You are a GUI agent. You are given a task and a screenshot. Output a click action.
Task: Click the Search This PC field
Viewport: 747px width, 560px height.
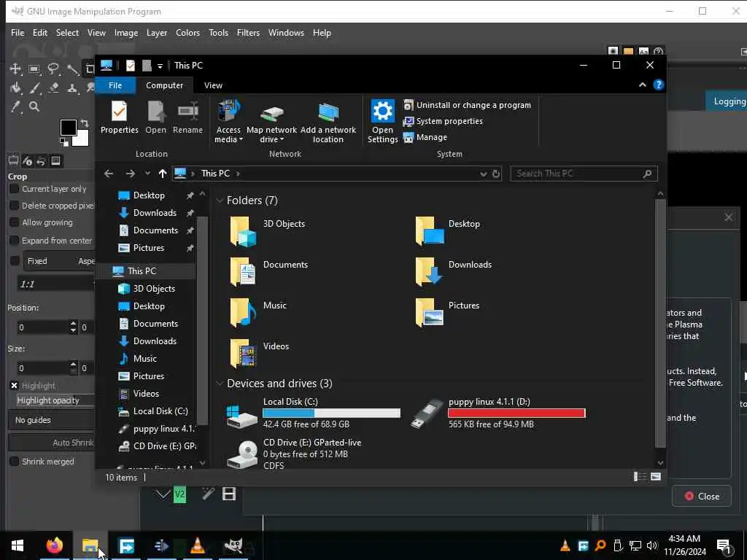pyautogui.click(x=584, y=174)
